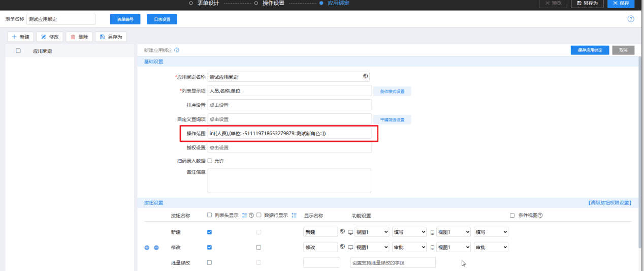
Task: Click 批量修改 fields setting input
Action: tap(393, 262)
